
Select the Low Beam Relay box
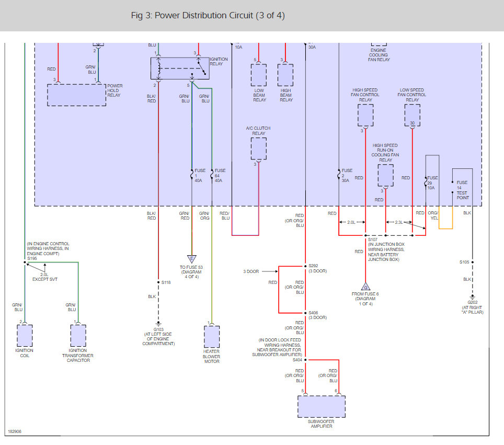(x=259, y=75)
